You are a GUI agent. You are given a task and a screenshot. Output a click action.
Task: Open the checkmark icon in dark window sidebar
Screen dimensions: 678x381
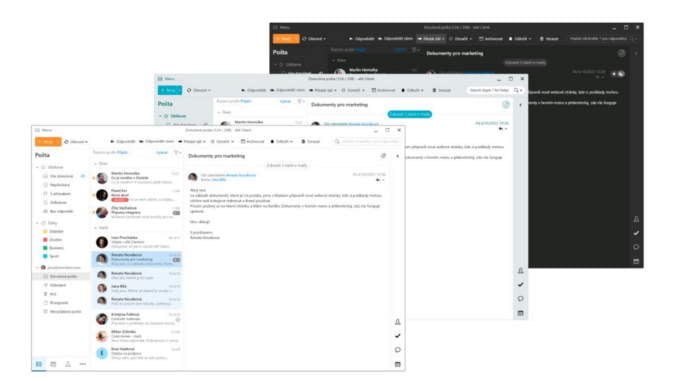point(636,233)
